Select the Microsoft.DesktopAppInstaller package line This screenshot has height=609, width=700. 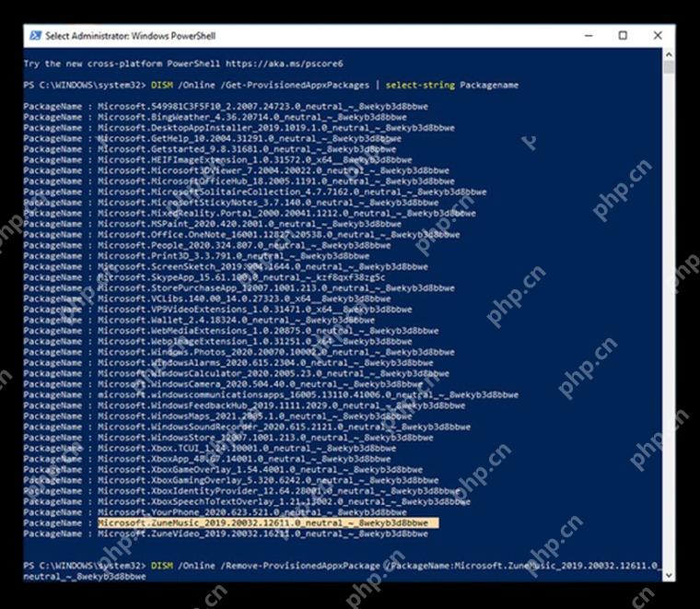(x=239, y=128)
